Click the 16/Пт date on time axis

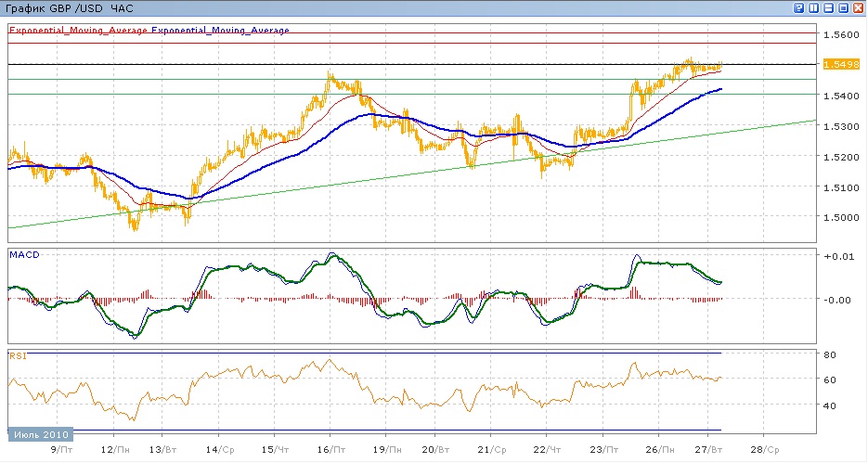pyautogui.click(x=331, y=448)
